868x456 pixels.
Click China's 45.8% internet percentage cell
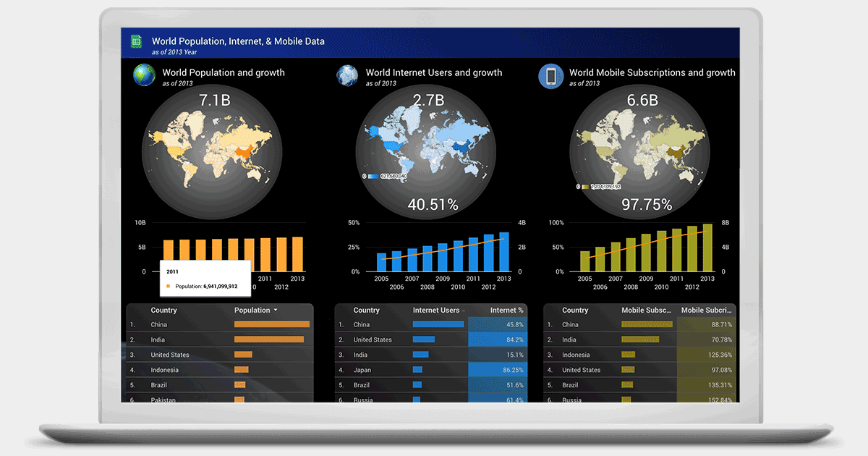click(x=498, y=325)
